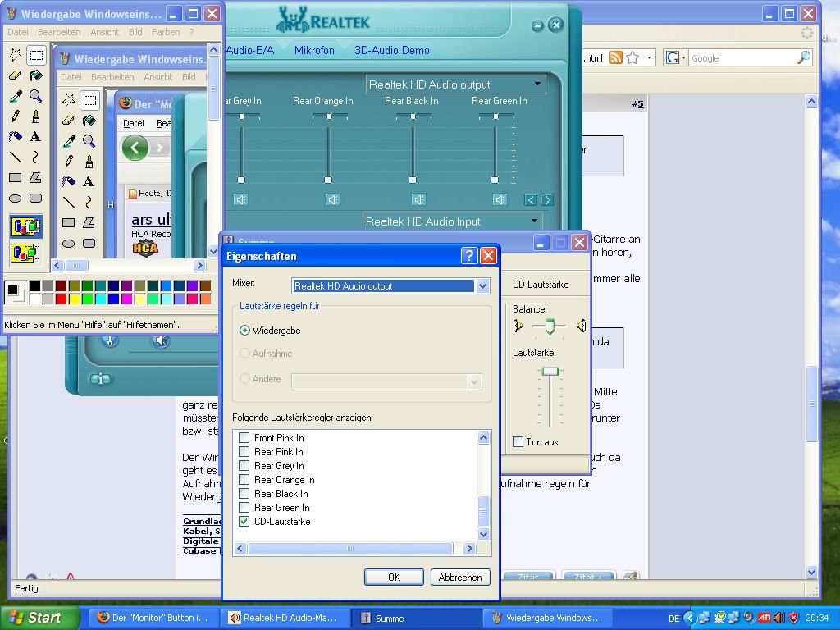840x630 pixels.
Task: Choose the Brush tool in Paint's main toolbox
Action: click(36, 116)
